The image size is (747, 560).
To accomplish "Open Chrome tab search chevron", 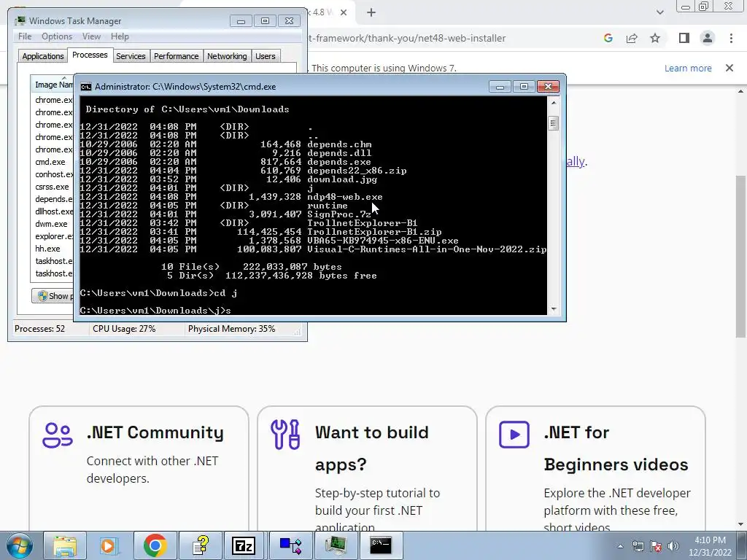I will pos(659,12).
